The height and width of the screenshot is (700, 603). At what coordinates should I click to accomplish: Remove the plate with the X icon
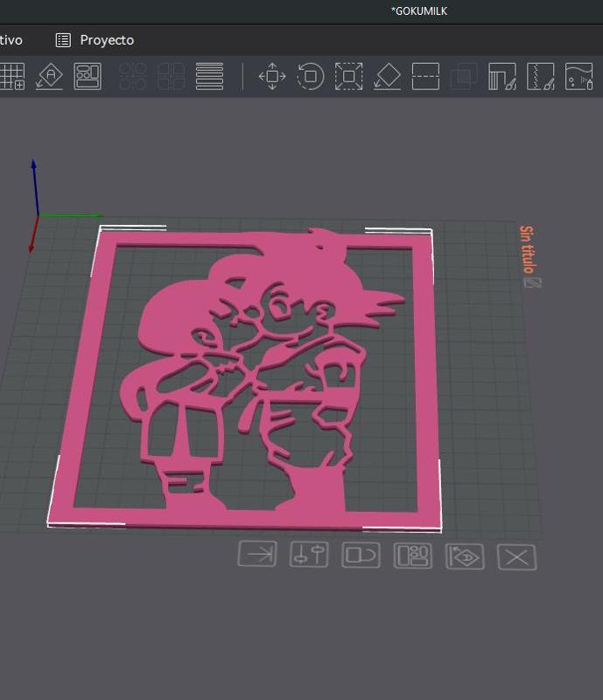(516, 557)
